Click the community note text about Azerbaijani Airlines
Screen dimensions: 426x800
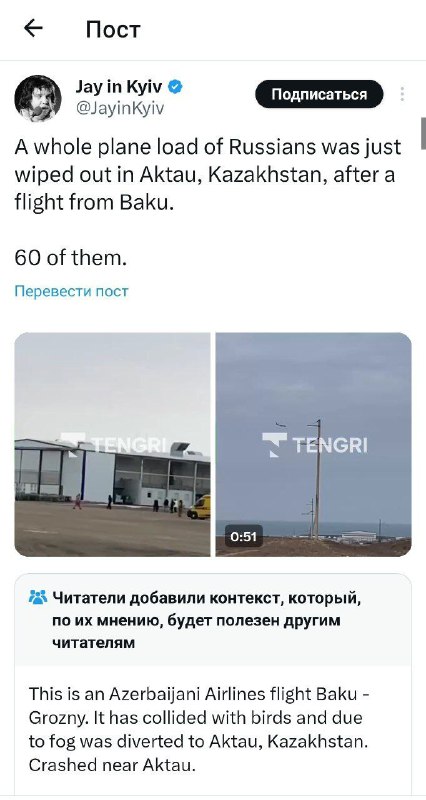199,730
